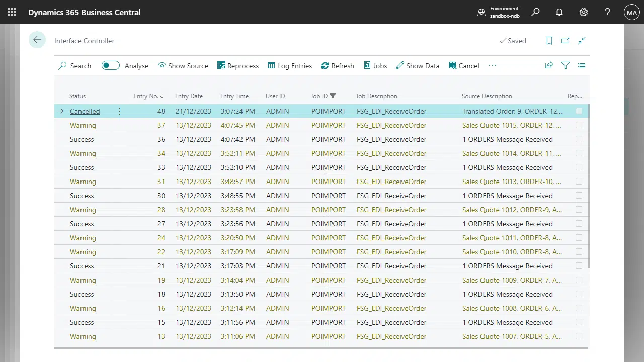Open page in new window icon
Viewport: 644px width, 362px height.
(x=566, y=41)
